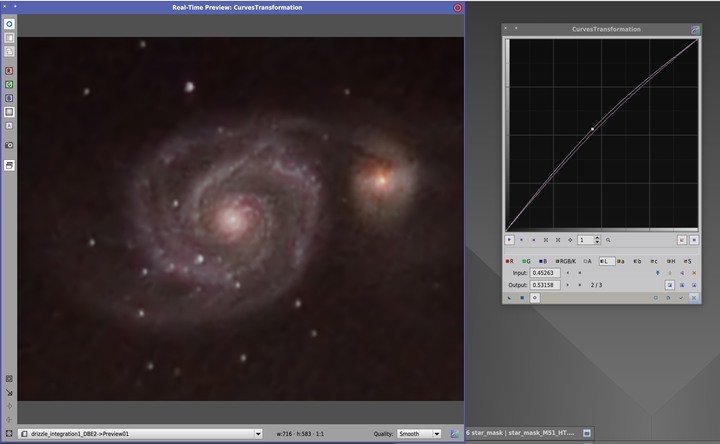
Task: Toggle Real-Time Preview update circle button
Action: (x=9, y=24)
